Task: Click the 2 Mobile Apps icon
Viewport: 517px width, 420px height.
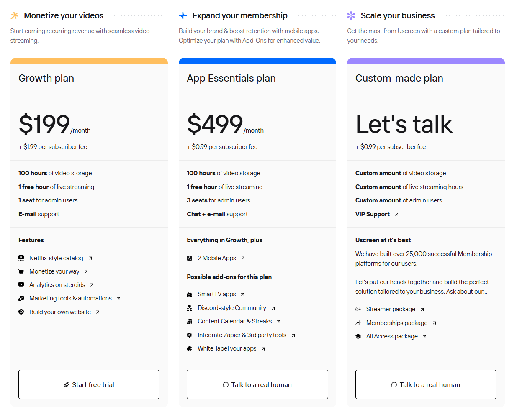Action: click(x=190, y=259)
